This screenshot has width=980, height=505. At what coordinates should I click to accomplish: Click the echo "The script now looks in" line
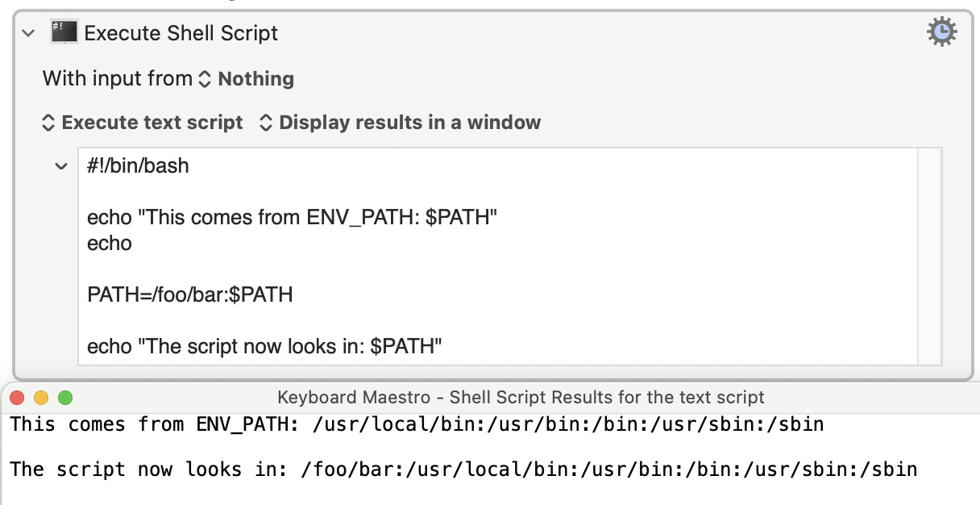point(265,347)
